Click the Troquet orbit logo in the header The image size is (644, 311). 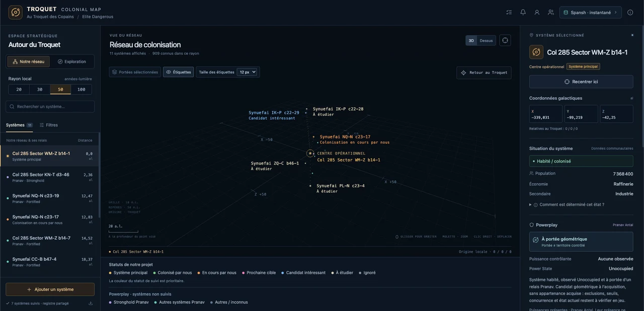[x=16, y=13]
